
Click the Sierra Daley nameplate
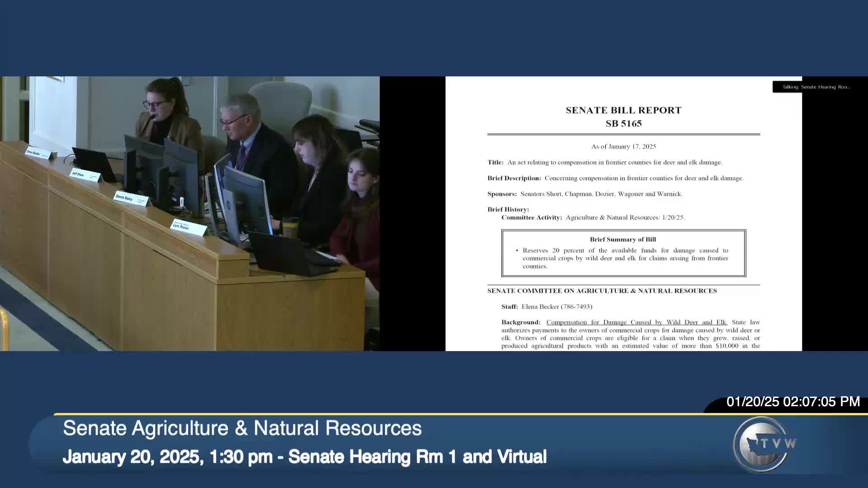[129, 198]
